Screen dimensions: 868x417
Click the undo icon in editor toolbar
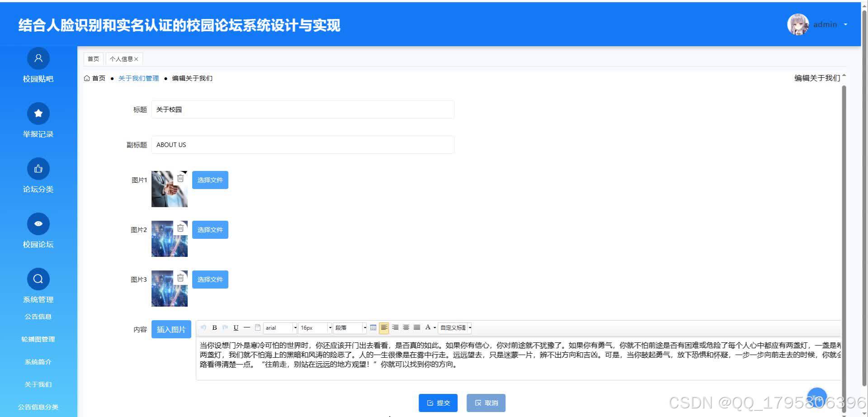tap(203, 327)
